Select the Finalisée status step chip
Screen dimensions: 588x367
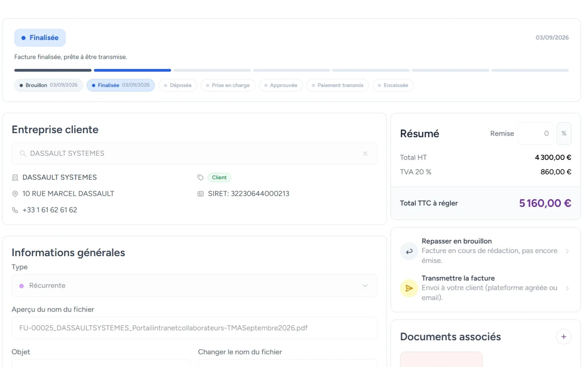click(121, 85)
